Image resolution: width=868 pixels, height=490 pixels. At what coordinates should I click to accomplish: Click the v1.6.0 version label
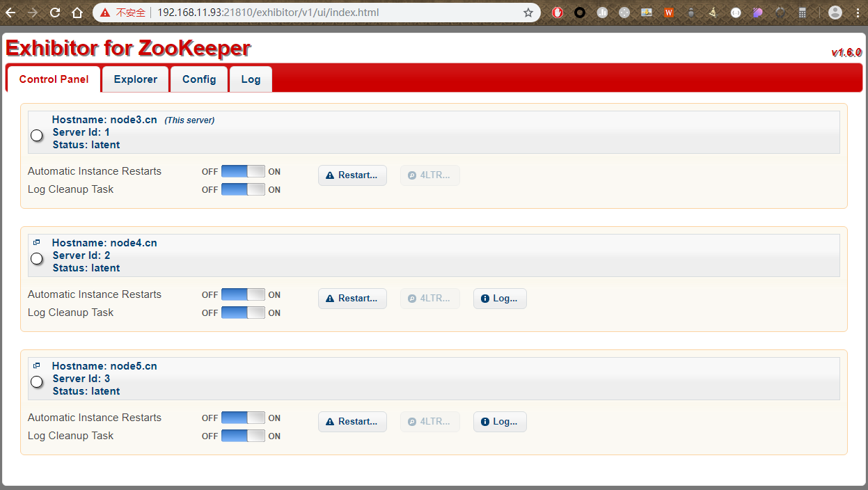(x=846, y=53)
